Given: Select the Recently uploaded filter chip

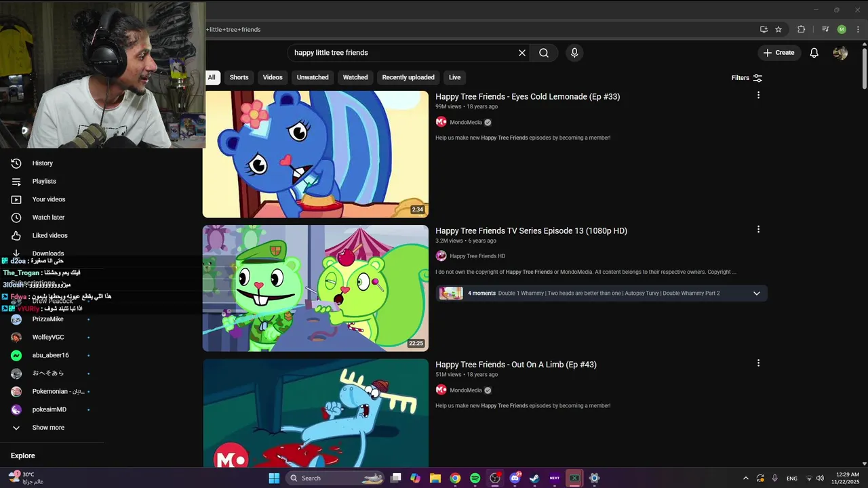Looking at the screenshot, I should pos(408,77).
